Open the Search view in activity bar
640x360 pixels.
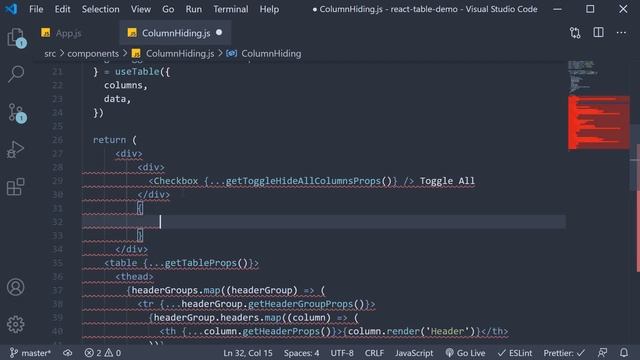[16, 74]
